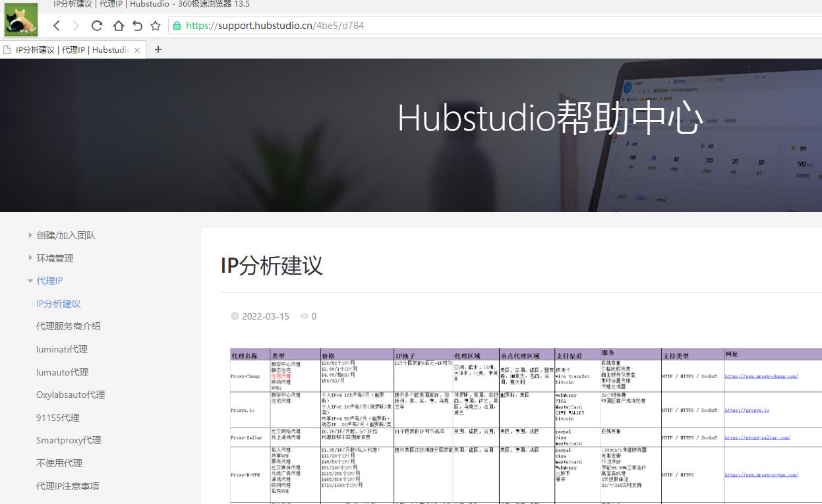
Task: Click the IP池子 table header
Action: pos(405,355)
